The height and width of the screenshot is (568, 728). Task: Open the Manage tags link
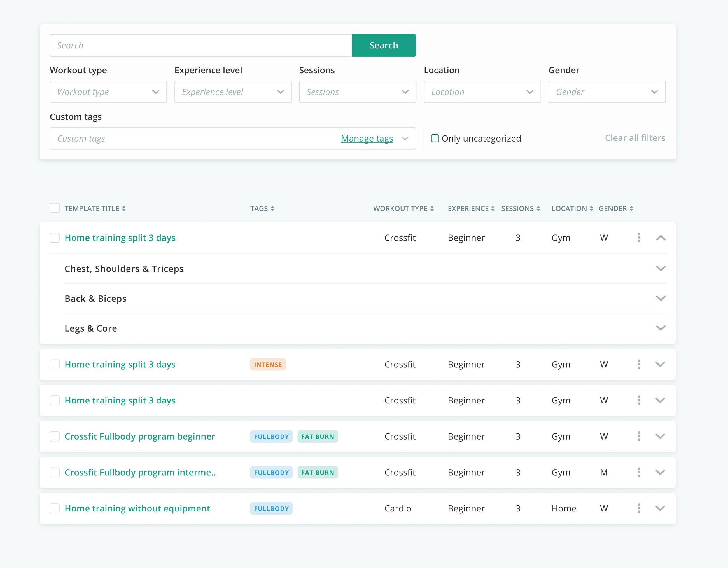pos(367,138)
